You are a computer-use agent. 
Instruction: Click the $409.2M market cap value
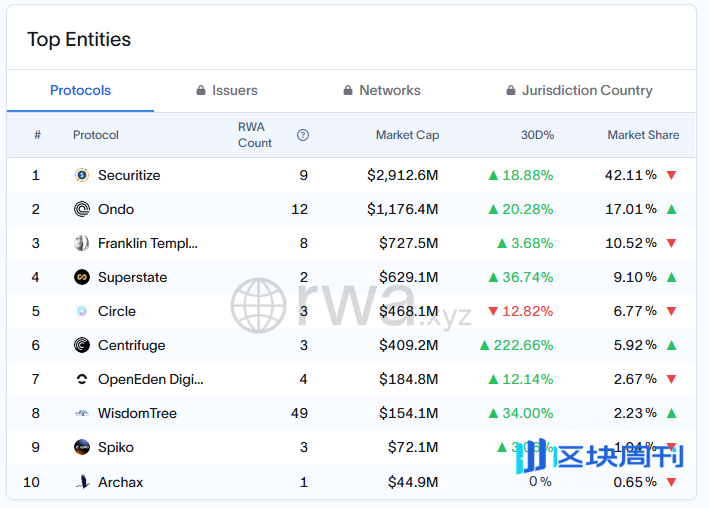tap(408, 345)
